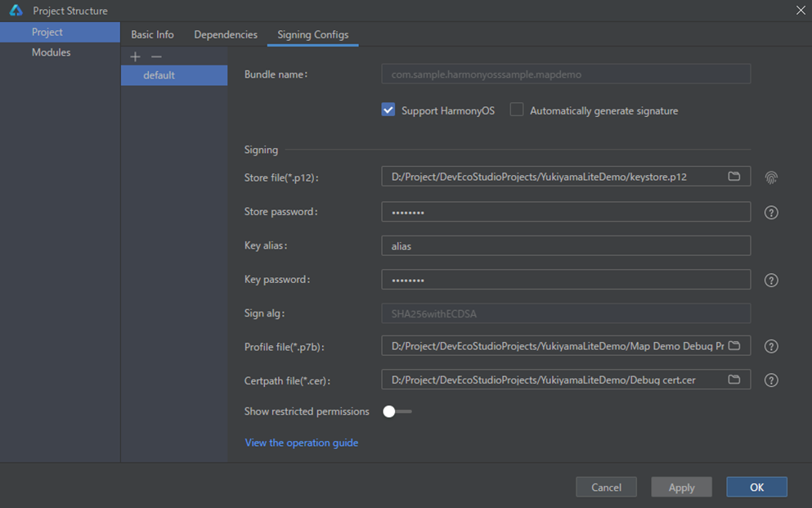Click the Sign alg field

[x=566, y=313]
